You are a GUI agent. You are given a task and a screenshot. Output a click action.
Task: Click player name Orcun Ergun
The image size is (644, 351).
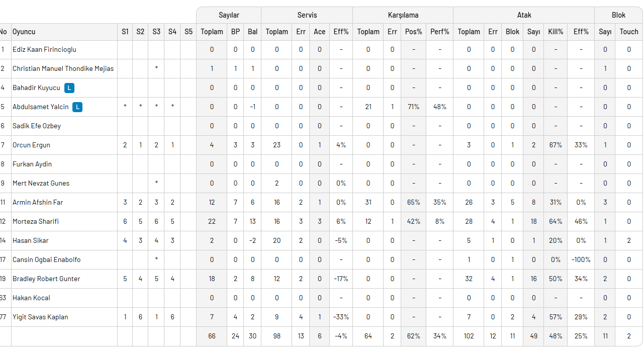click(31, 145)
